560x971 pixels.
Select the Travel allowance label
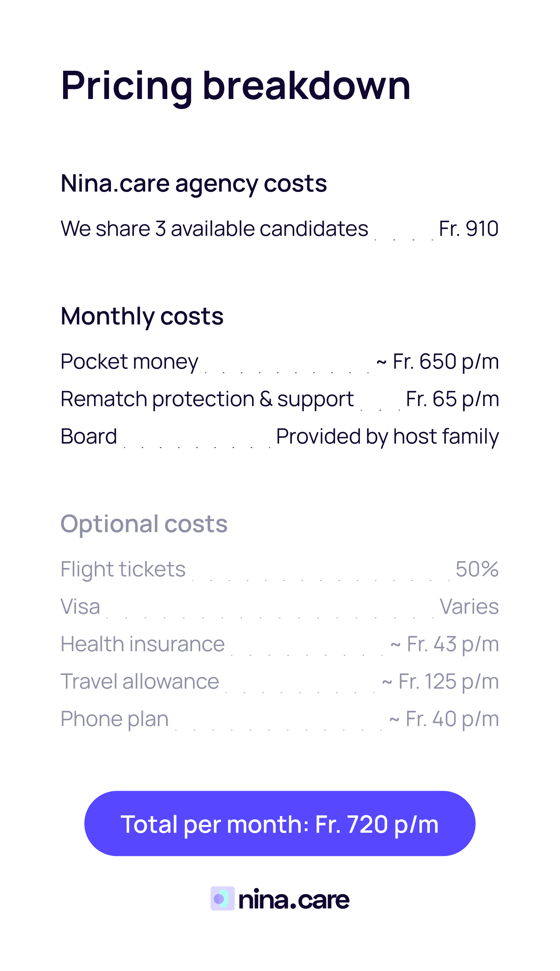pos(140,681)
